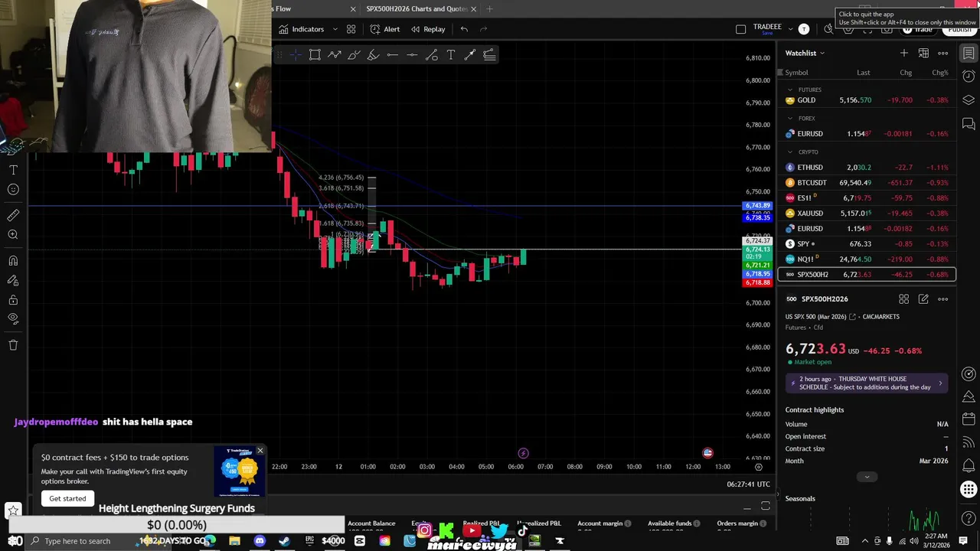Viewport: 980px width, 551px height.
Task: Expand more contract highlights chevron
Action: (867, 477)
